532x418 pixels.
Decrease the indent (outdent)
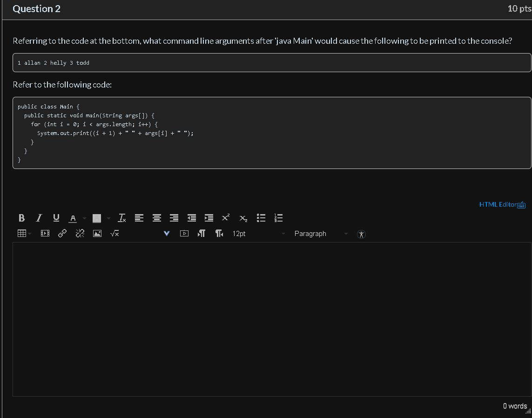point(192,218)
